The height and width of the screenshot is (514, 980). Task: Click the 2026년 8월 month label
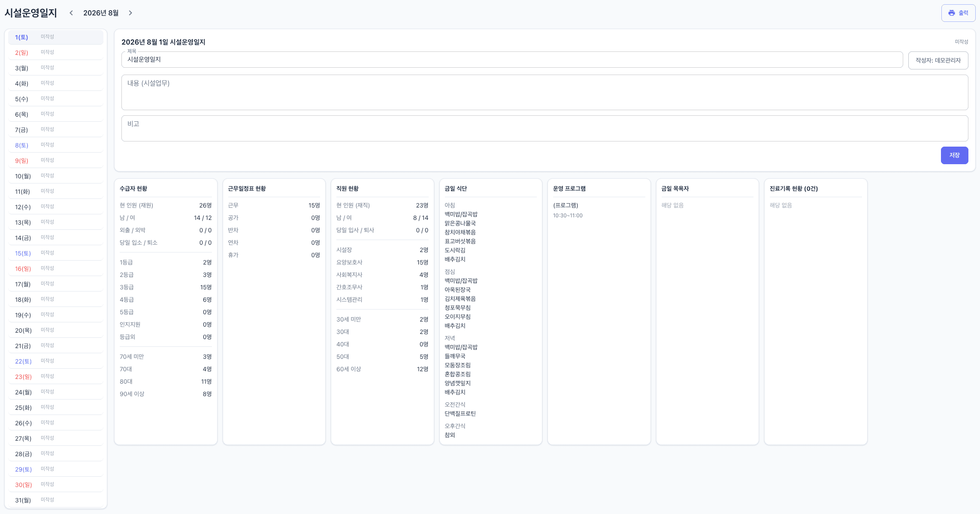point(101,13)
